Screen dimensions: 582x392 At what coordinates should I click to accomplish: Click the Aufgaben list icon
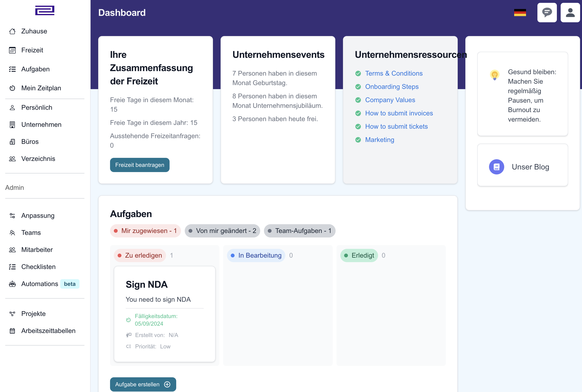(12, 69)
